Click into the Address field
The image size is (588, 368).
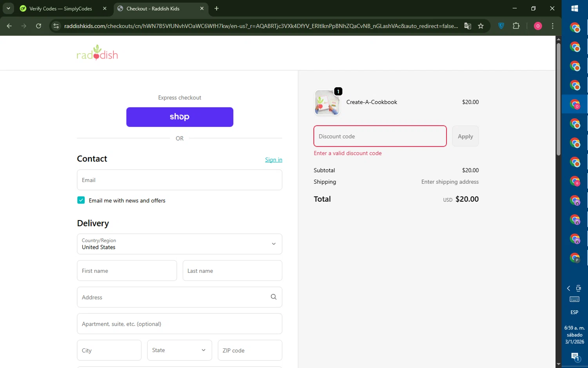tap(180, 297)
